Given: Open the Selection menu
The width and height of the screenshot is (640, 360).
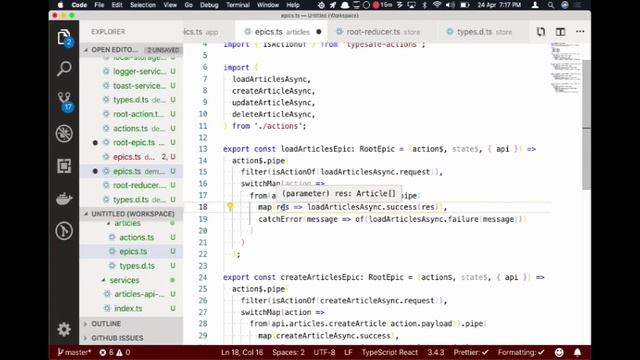Looking at the screenshot, I should pyautogui.click(x=143, y=5).
